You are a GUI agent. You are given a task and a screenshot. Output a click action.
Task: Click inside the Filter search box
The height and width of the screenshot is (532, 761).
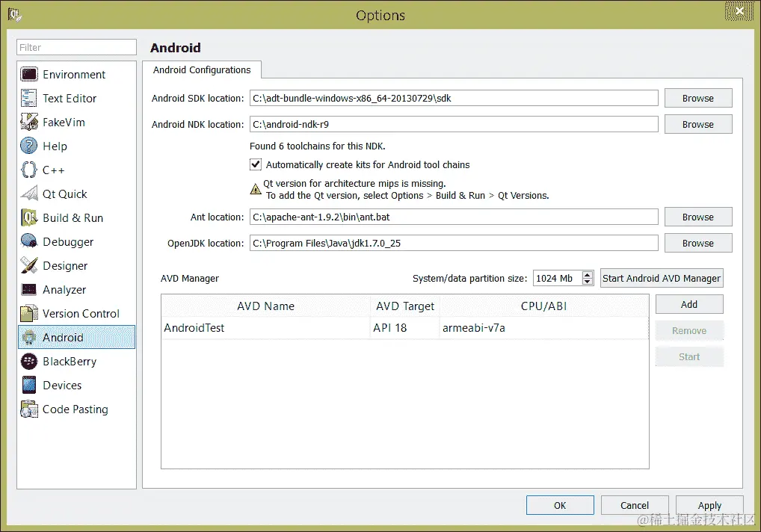pos(75,47)
